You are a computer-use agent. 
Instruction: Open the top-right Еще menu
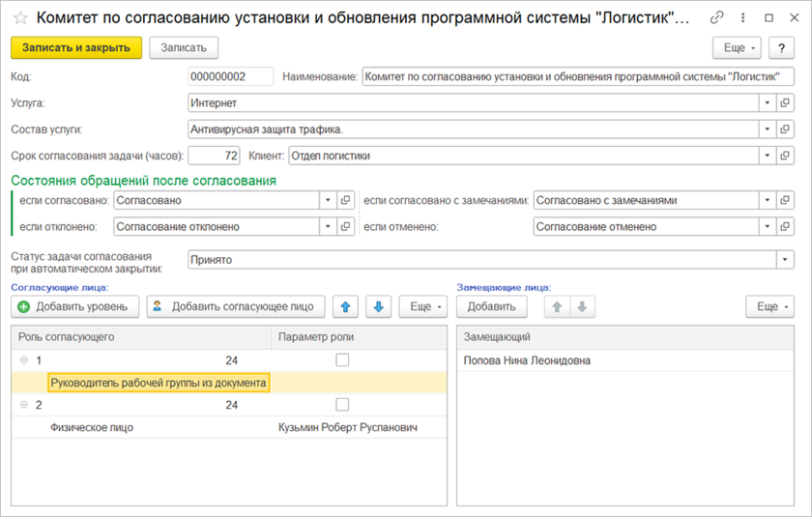pos(737,47)
